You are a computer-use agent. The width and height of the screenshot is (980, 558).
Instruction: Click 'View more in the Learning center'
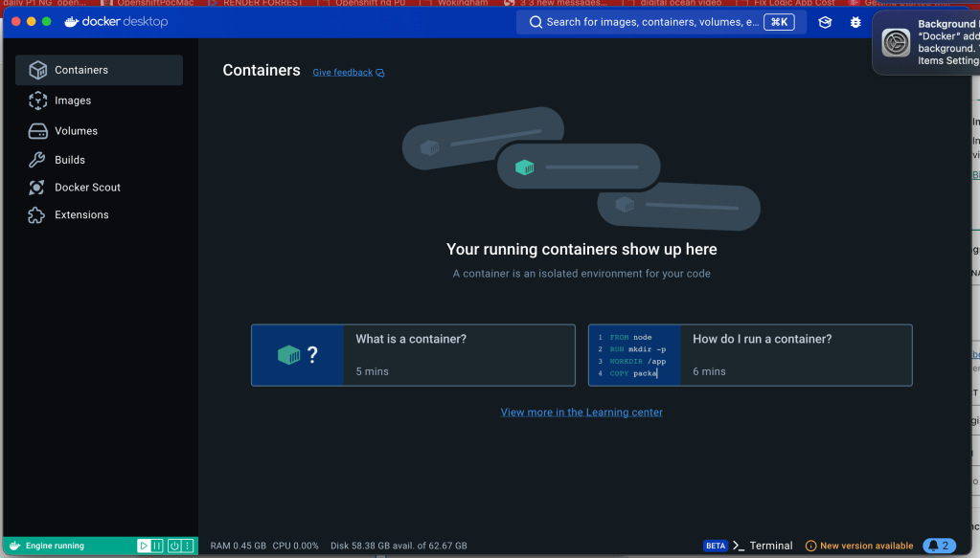581,412
